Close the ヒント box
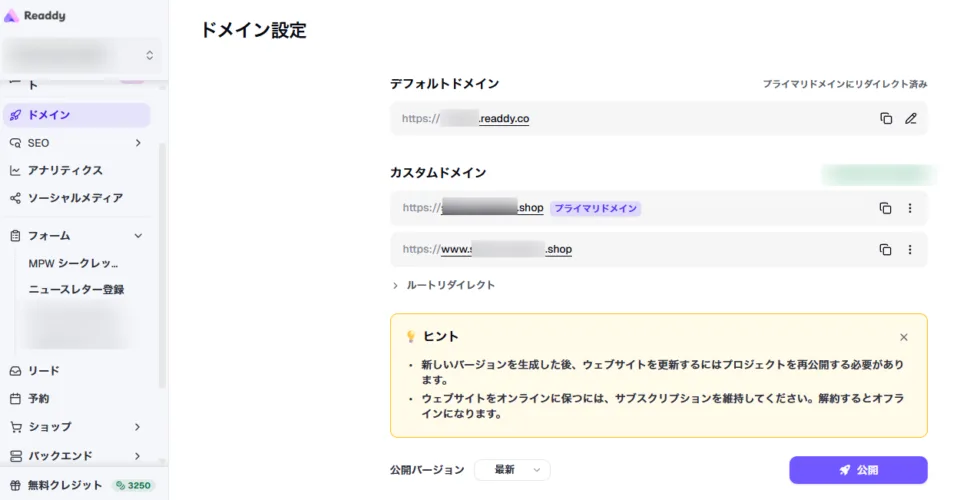The height and width of the screenshot is (500, 960). [x=904, y=337]
